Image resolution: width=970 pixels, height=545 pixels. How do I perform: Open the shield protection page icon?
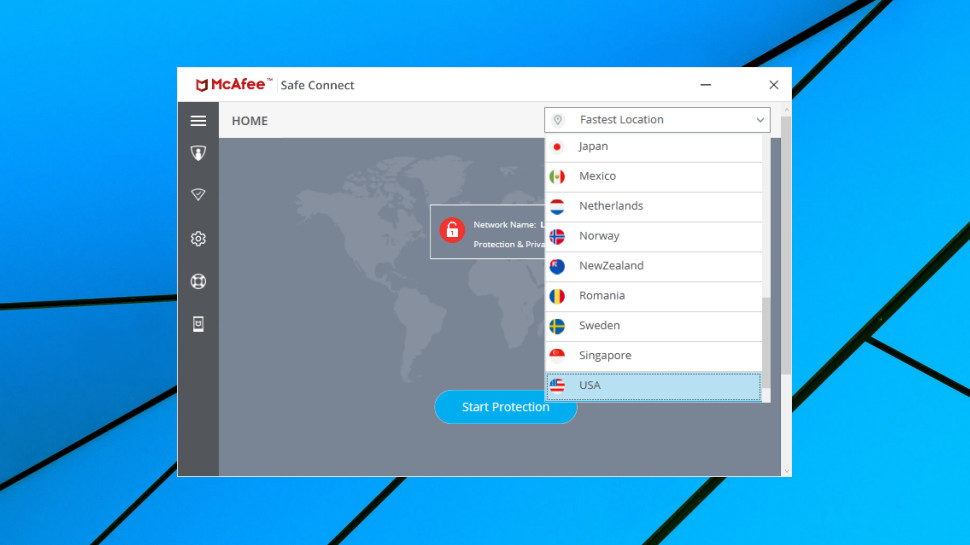coord(198,153)
